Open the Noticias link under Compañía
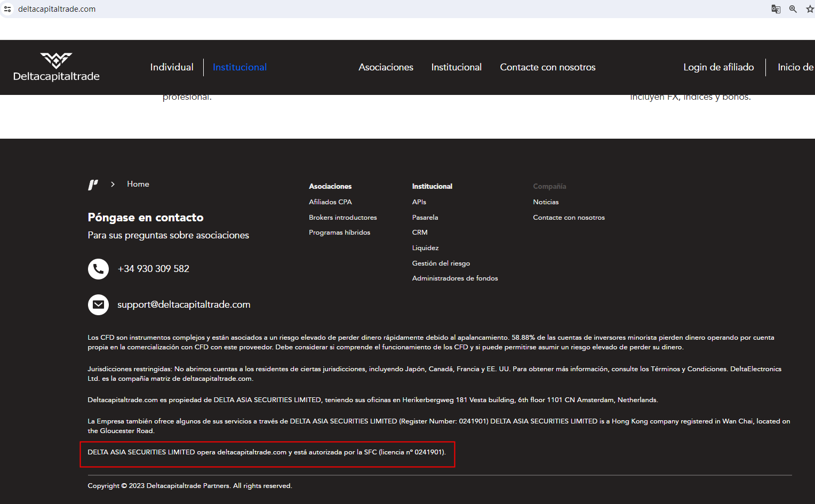Image resolution: width=815 pixels, height=504 pixels. click(546, 202)
